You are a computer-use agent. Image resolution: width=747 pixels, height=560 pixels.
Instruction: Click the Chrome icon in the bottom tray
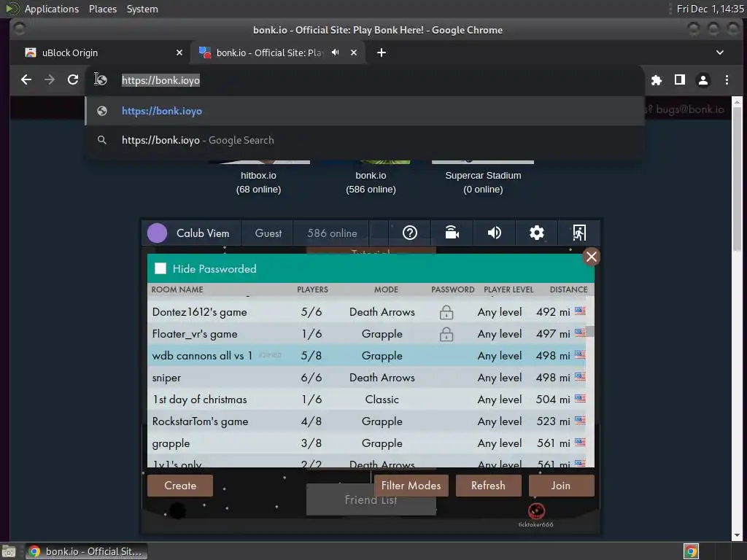pyautogui.click(x=691, y=551)
